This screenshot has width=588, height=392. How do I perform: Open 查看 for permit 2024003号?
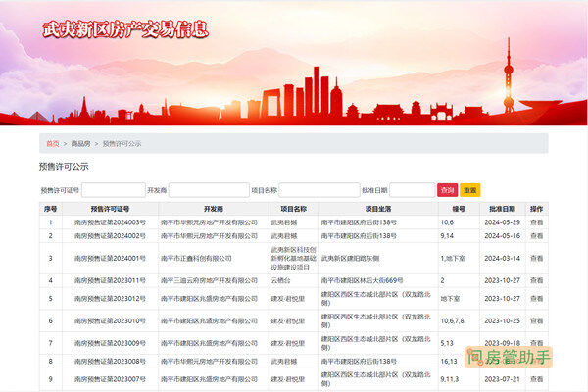[x=537, y=222]
